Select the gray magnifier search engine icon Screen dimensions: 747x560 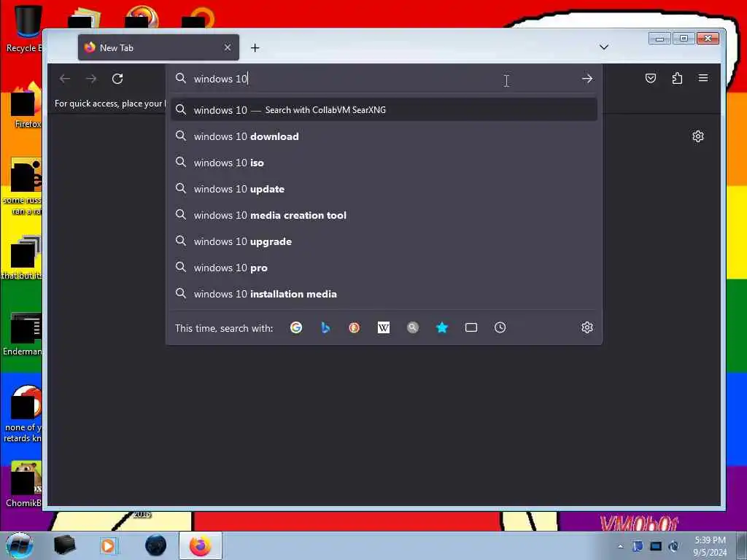click(413, 327)
